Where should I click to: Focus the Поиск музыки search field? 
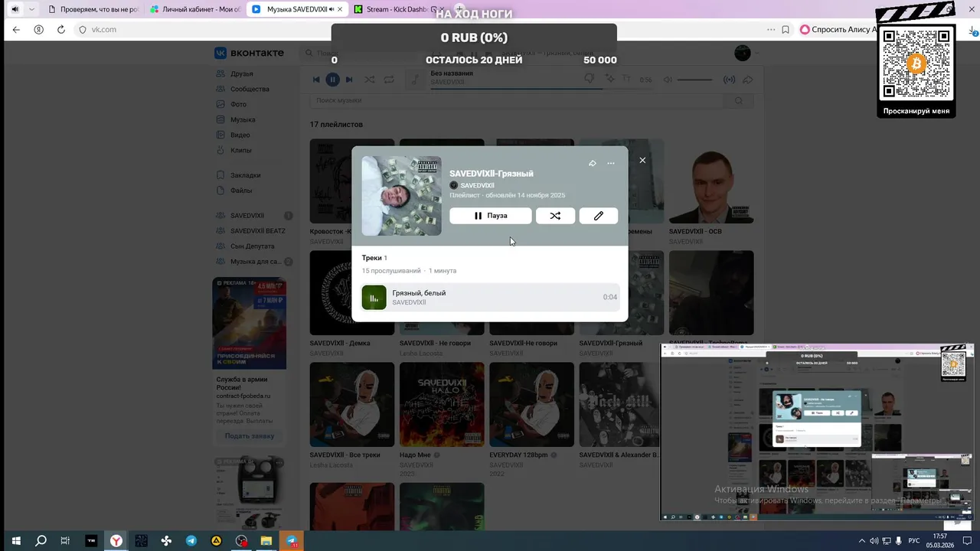[x=517, y=100]
